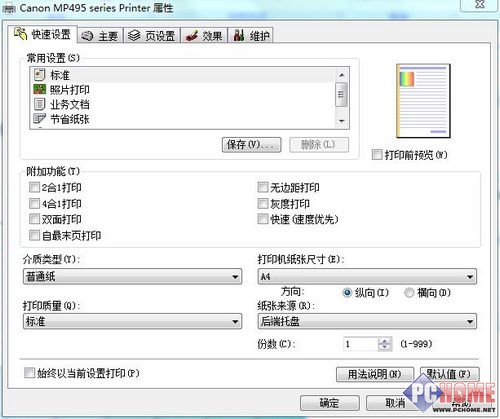Screen dimensions: 500x419
Task: Open the 打印质量 dropdown showing 标准
Action: coord(132,321)
